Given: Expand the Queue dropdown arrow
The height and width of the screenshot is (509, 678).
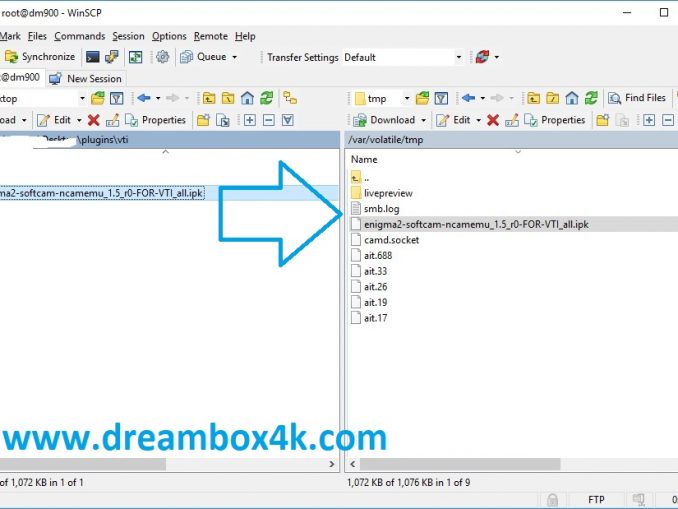Looking at the screenshot, I should click(x=235, y=57).
